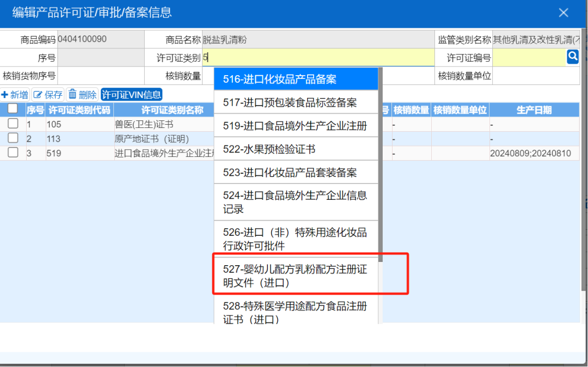Pick 527-婴幼儿配方乳粉配方注册证明文件 option
588x367 pixels.
296,276
